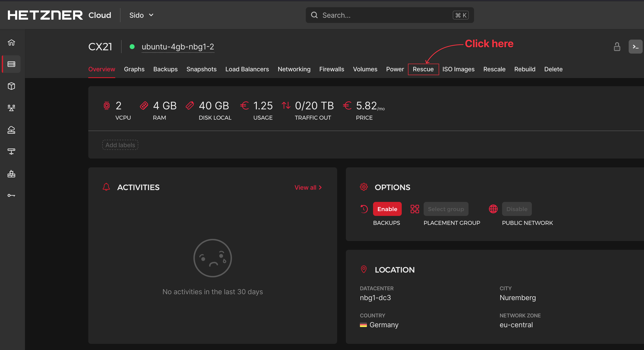
Task: Rename server via ubuntu-4gb-nbg1-2 link
Action: (x=178, y=47)
